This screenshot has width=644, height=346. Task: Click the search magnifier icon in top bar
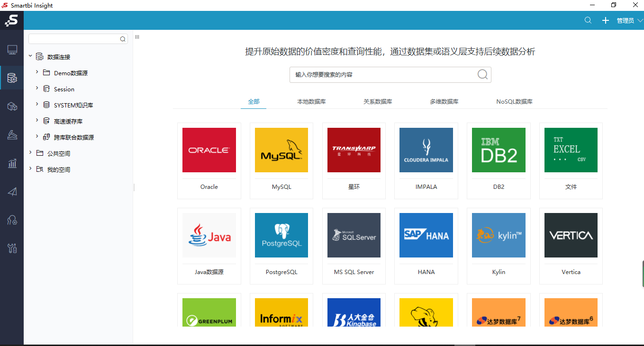[588, 20]
